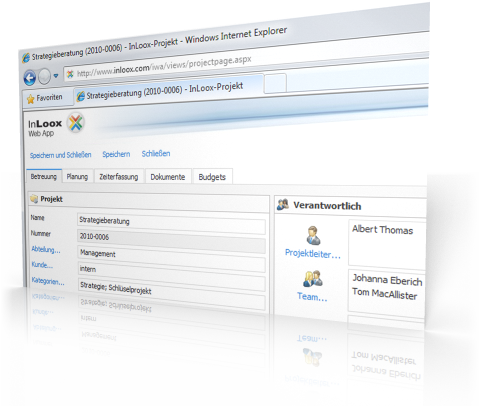Click the Schließen link

click(156, 153)
